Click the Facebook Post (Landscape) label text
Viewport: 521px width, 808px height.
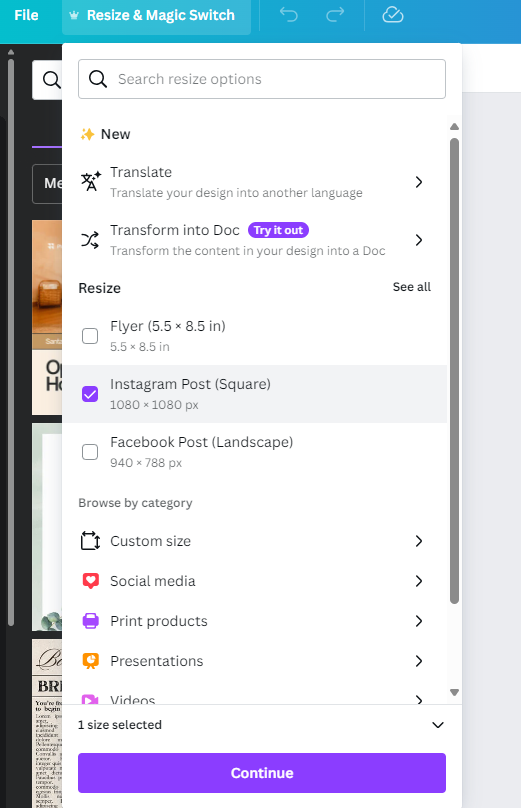pos(201,442)
